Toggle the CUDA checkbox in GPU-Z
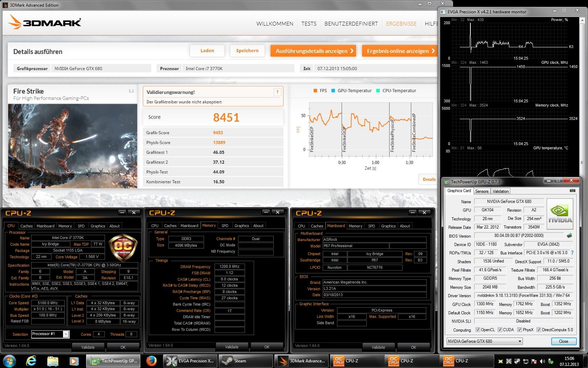Image resolution: width=588 pixels, height=368 pixels. coord(500,329)
